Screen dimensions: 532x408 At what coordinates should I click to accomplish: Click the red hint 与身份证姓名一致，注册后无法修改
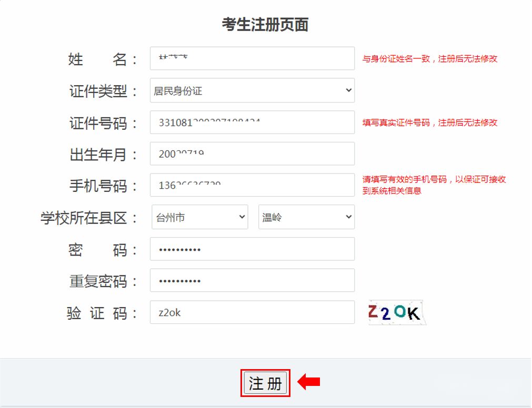pyautogui.click(x=430, y=59)
